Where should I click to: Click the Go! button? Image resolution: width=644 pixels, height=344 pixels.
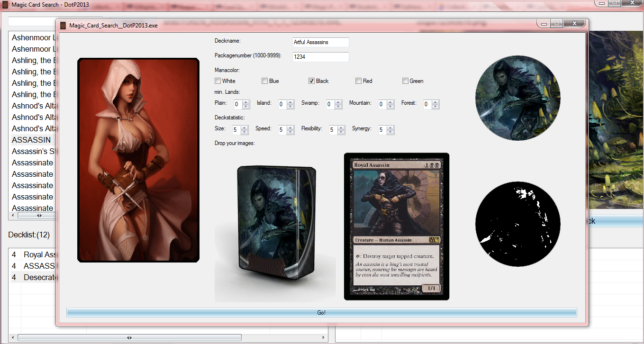click(x=321, y=312)
